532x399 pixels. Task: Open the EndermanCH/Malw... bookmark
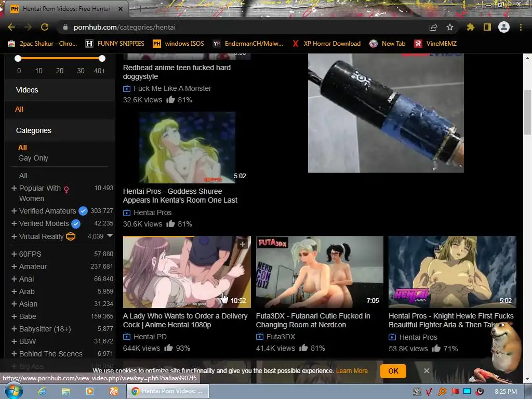pos(248,44)
